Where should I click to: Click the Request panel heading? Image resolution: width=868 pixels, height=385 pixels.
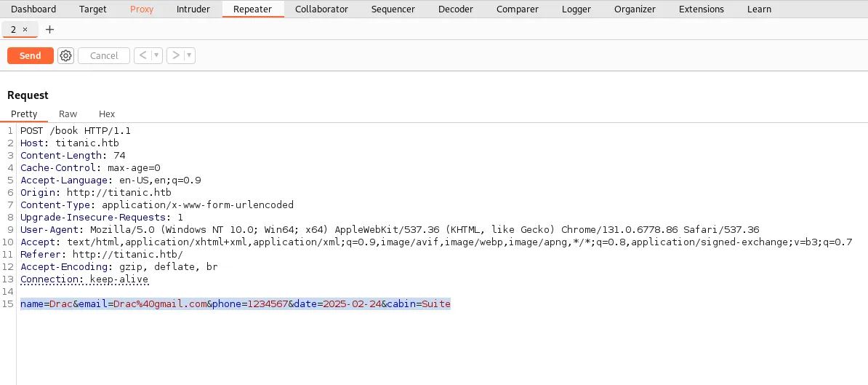tap(28, 95)
